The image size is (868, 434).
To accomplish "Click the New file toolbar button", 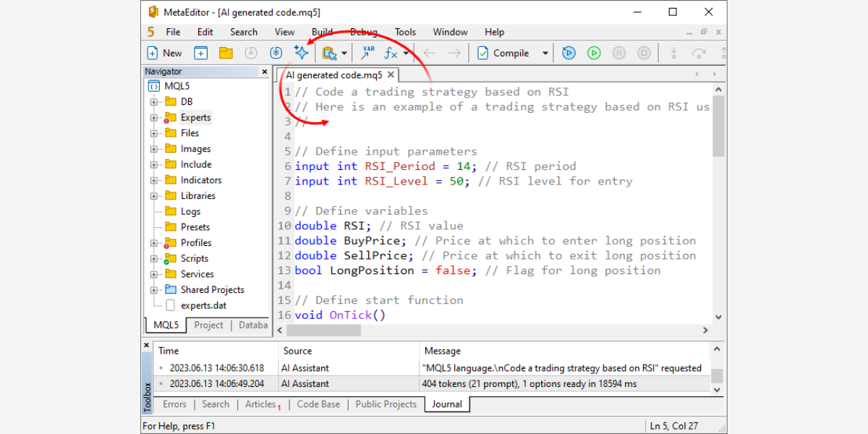I will [164, 53].
